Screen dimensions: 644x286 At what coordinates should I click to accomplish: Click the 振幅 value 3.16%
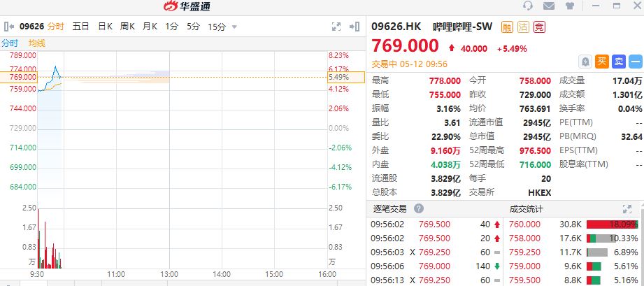coord(450,108)
